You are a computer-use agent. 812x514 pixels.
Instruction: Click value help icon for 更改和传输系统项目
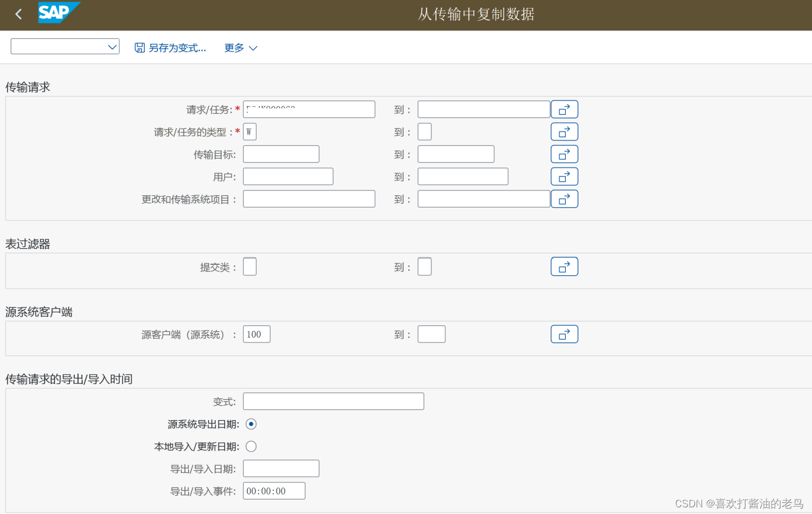click(x=564, y=199)
